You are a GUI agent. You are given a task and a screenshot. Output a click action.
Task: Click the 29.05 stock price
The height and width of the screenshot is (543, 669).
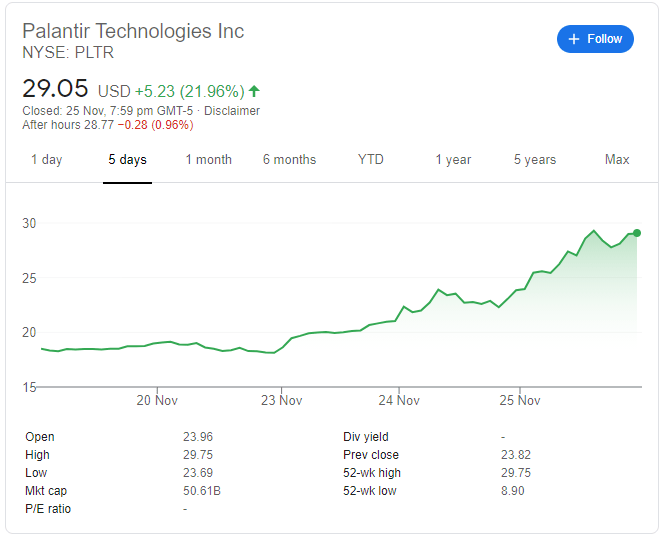(55, 88)
